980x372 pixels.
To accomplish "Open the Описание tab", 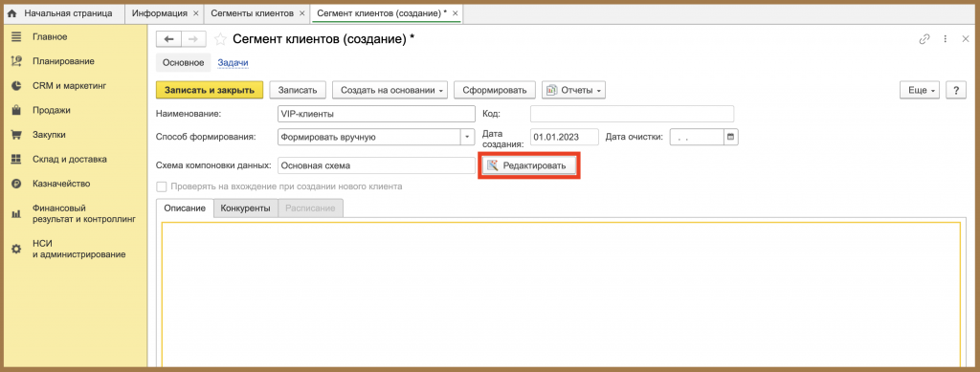I will point(185,208).
